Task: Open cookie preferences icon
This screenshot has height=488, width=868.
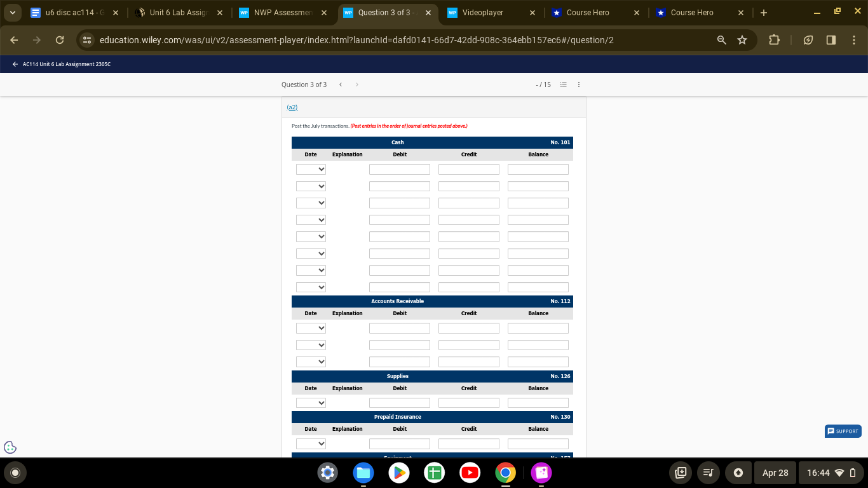Action: pyautogui.click(x=10, y=447)
